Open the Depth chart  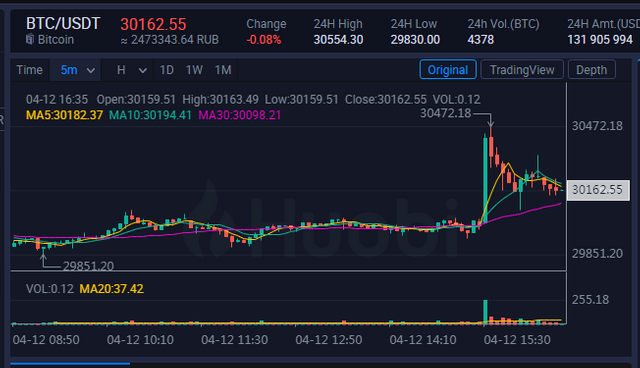click(x=591, y=70)
